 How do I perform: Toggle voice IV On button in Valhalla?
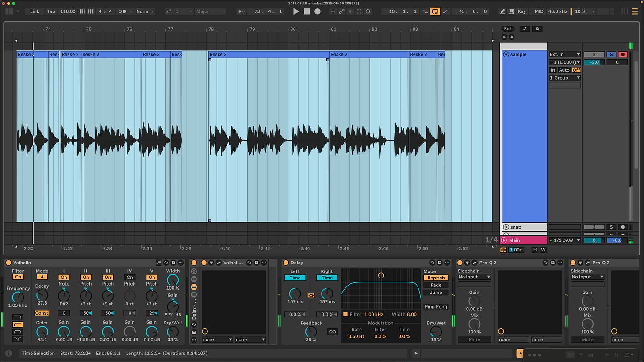(130, 278)
